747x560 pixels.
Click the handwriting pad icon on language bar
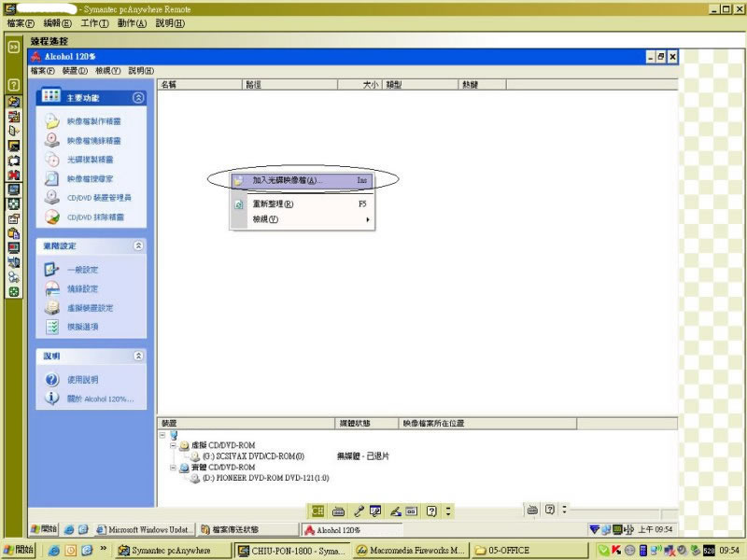(395, 511)
